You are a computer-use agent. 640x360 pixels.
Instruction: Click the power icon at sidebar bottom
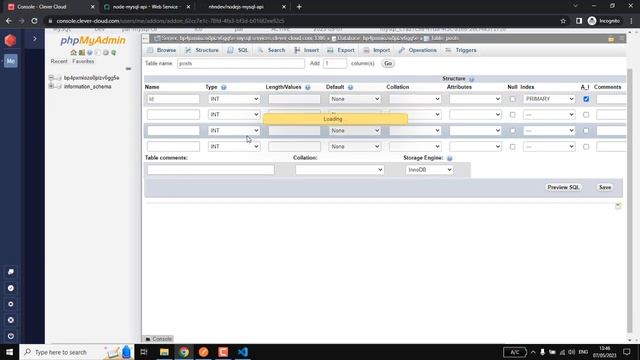click(11, 336)
